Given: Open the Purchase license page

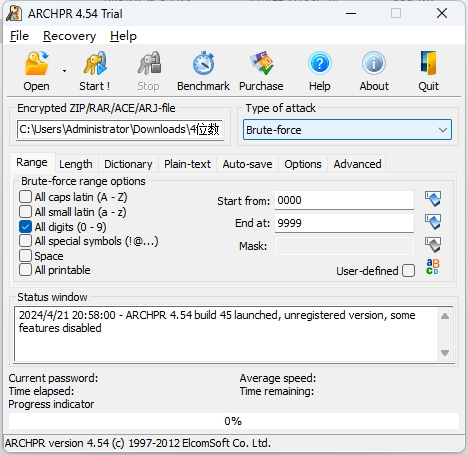Looking at the screenshot, I should click(x=261, y=71).
